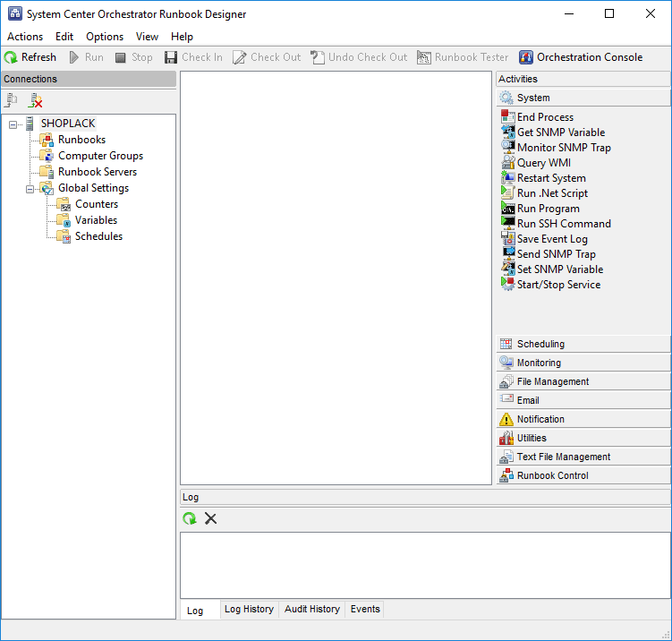Switch to the Audit History tab
Image resolution: width=672 pixels, height=641 pixels.
pos(312,610)
